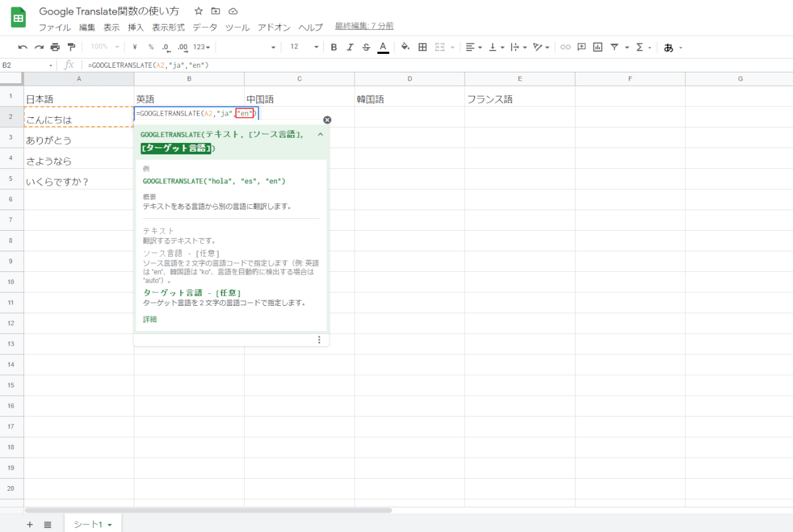Click the name box showing B2
Image resolution: width=793 pixels, height=532 pixels.
(27, 65)
